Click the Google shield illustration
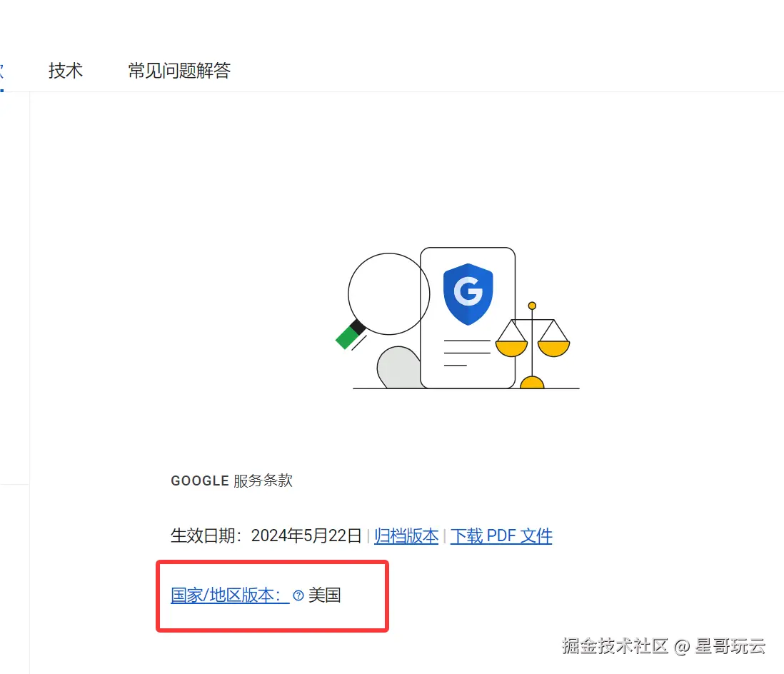This screenshot has height=674, width=784. tap(468, 294)
